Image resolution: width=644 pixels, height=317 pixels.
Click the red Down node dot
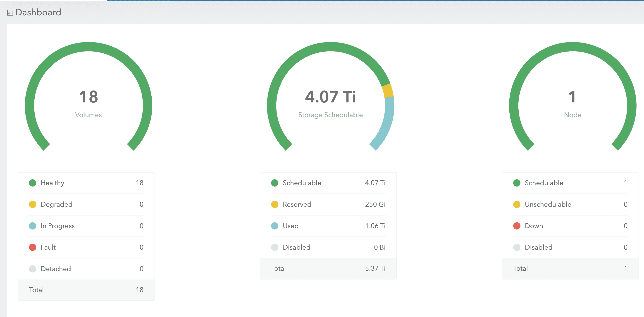click(517, 226)
